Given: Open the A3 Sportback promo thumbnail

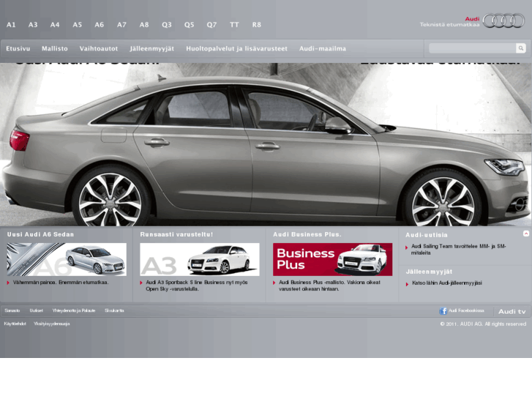Looking at the screenshot, I should point(200,259).
